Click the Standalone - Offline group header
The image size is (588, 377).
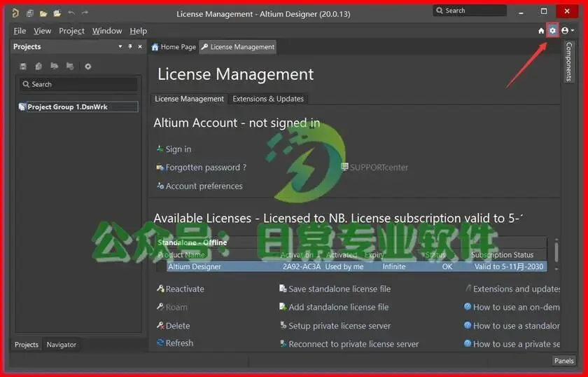(192, 242)
